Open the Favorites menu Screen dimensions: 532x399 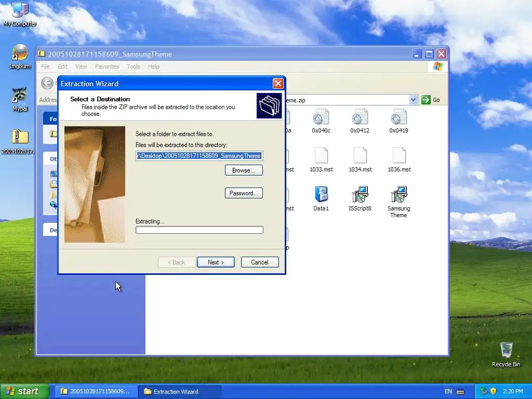tap(107, 66)
